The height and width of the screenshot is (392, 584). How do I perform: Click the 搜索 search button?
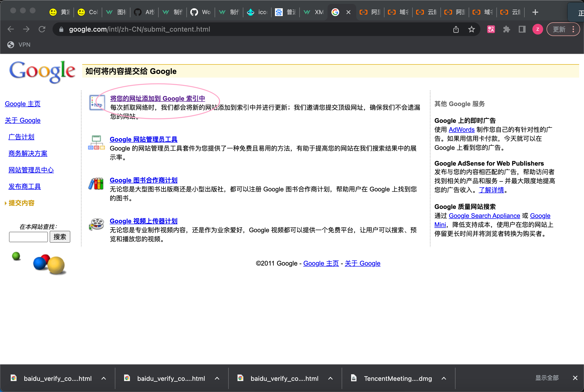(60, 237)
